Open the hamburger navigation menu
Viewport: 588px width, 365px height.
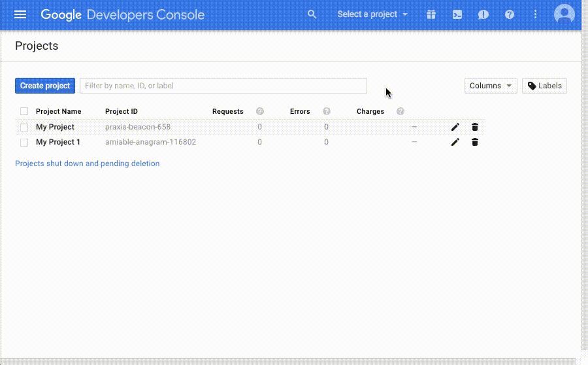20,14
